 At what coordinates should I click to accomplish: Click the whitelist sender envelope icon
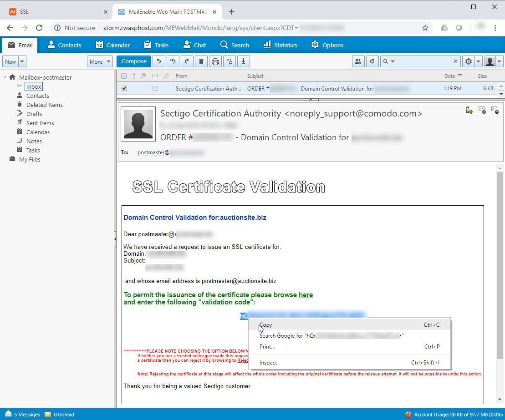pyautogui.click(x=482, y=110)
